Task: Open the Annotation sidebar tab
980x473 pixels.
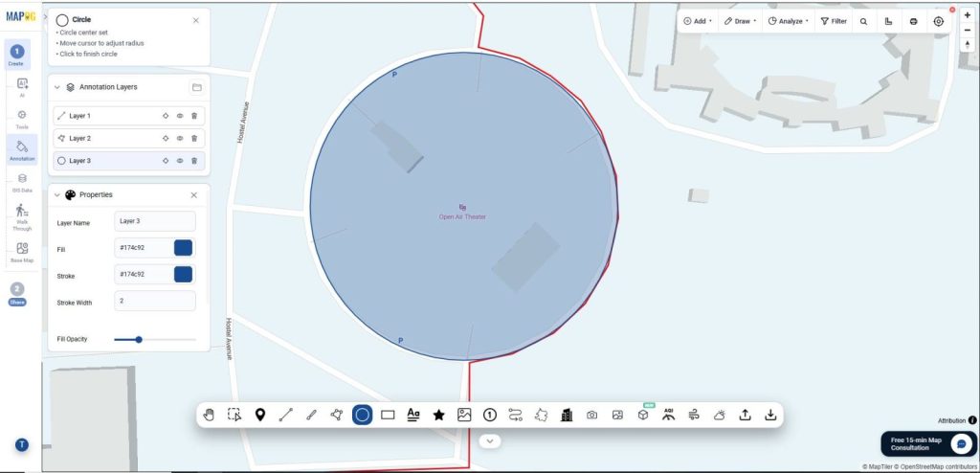Action: pos(22,150)
